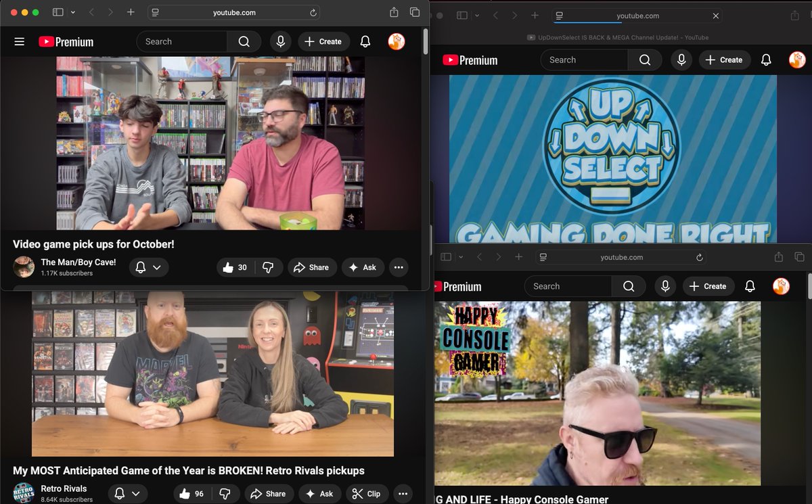This screenshot has height=504, width=812.
Task: Click page scrollbar in Happy Console Gamer window
Action: pyautogui.click(x=809, y=286)
